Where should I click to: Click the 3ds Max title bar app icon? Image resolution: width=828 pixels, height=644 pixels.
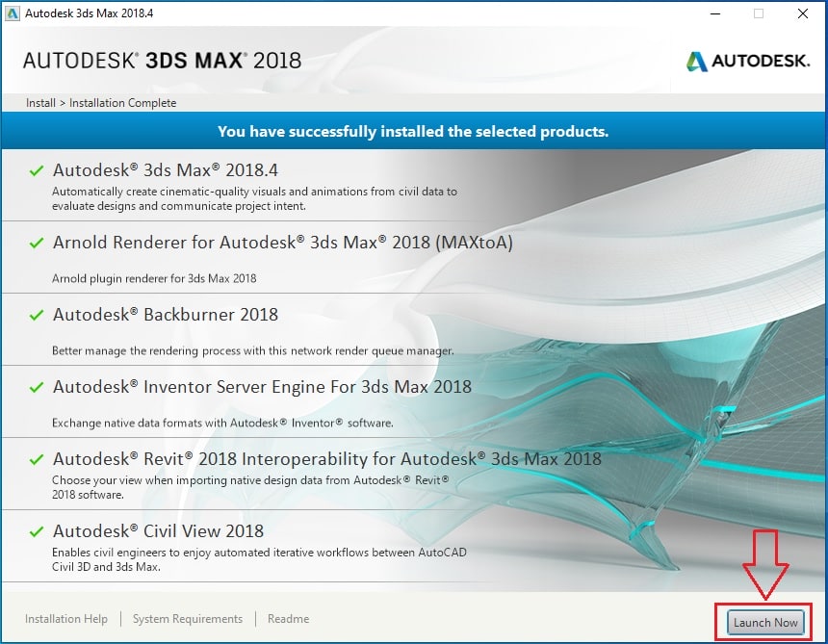[12, 13]
